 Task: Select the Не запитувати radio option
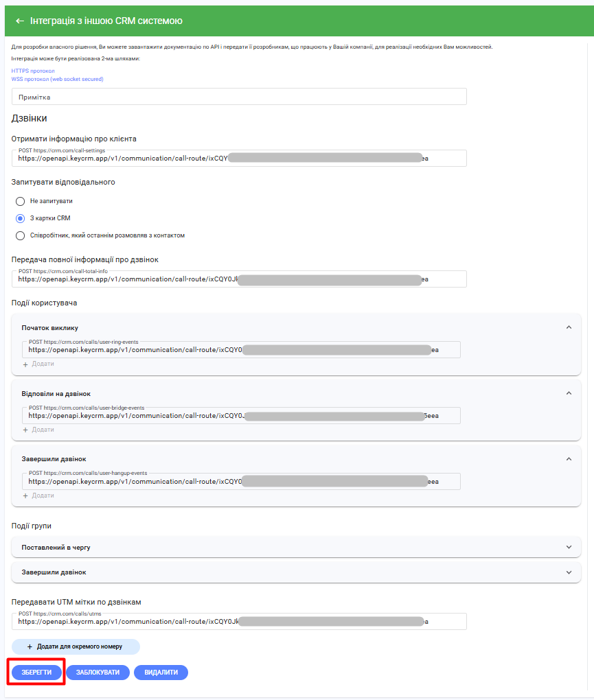point(21,201)
